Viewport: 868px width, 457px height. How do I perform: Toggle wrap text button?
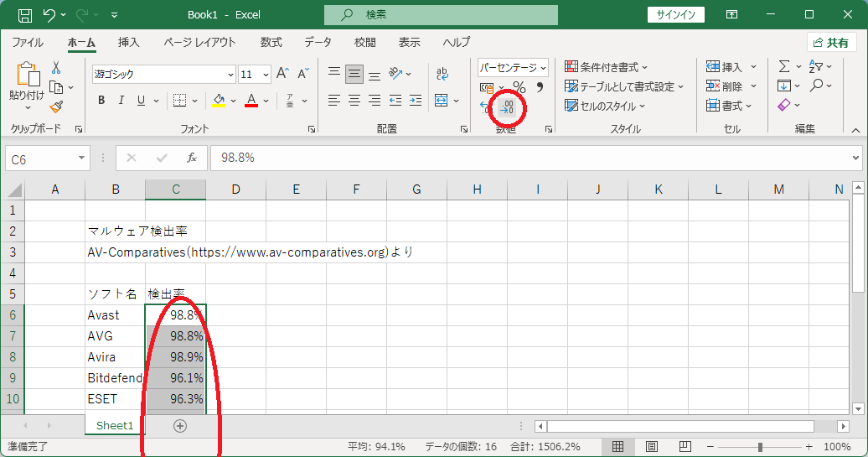point(442,73)
